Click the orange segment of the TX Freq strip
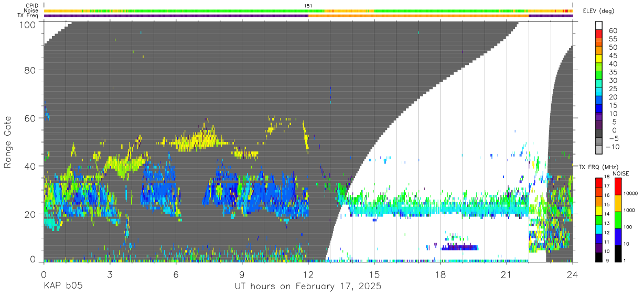Screen dimensions: 644x297 click(418, 15)
